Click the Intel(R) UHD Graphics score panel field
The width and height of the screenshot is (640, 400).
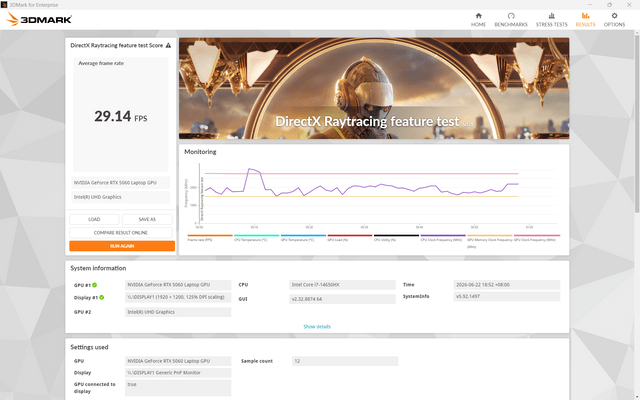pos(121,197)
